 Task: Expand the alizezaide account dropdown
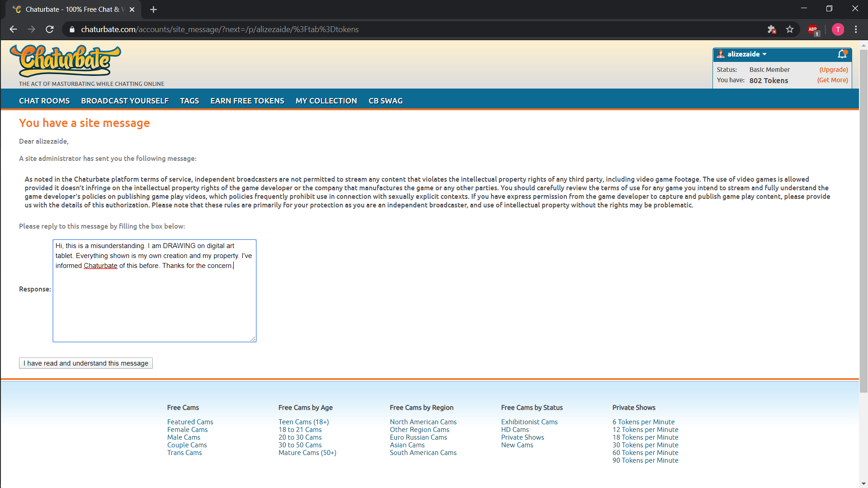pos(747,54)
